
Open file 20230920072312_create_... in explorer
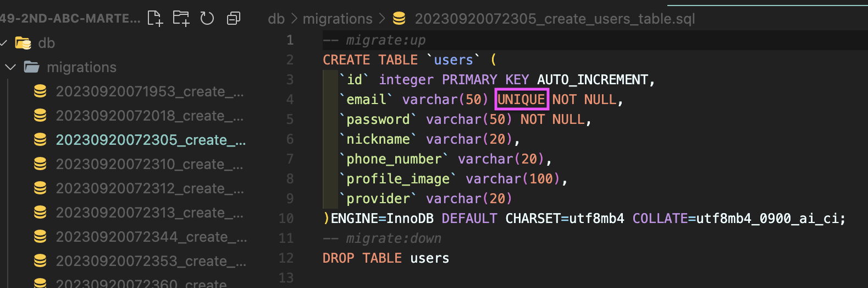(150, 188)
